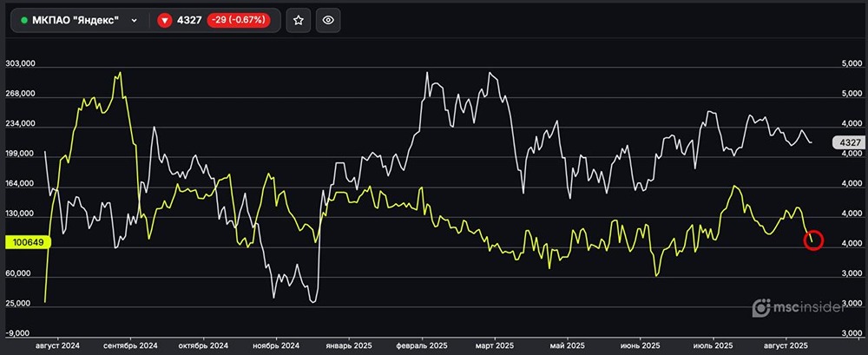This screenshot has width=868, height=355.
Task: Click the август 2024 date label
Action: tap(56, 345)
